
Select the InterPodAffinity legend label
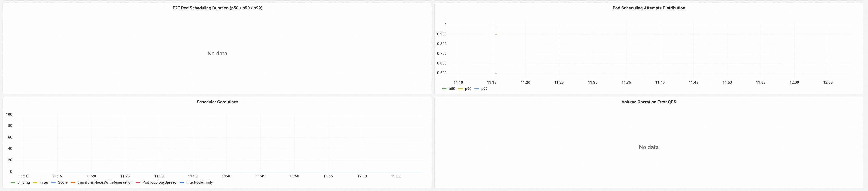click(x=199, y=183)
